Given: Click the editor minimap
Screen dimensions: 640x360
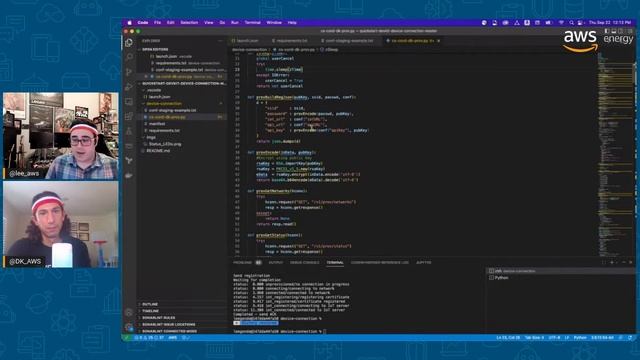Looking at the screenshot, I should click(615, 153).
